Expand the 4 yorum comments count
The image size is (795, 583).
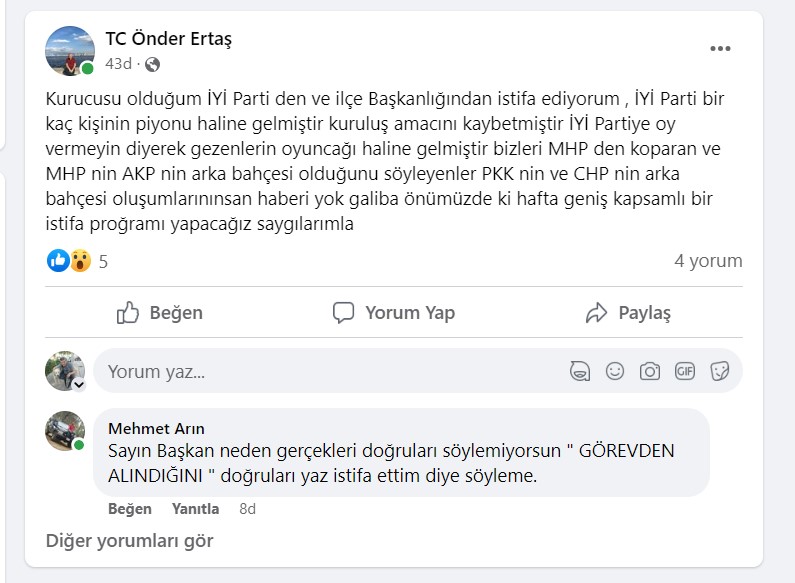click(x=708, y=262)
